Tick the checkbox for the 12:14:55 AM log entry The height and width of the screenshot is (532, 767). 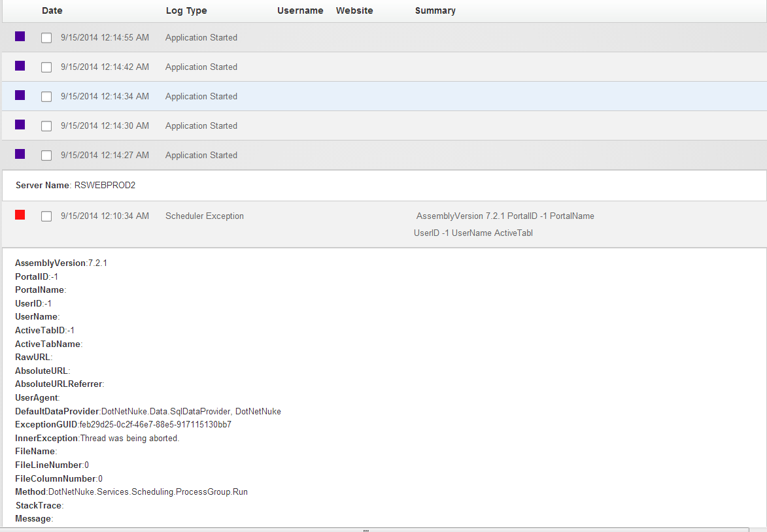coord(46,38)
